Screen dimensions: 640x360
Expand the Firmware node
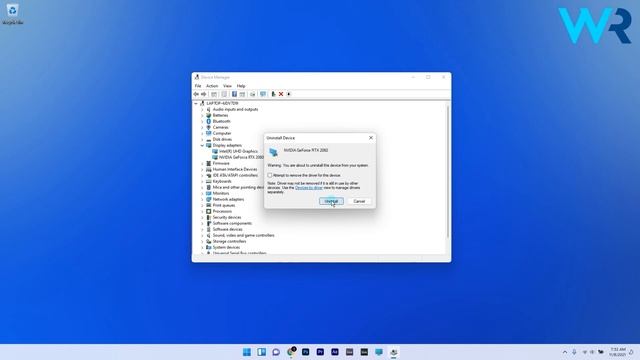202,163
